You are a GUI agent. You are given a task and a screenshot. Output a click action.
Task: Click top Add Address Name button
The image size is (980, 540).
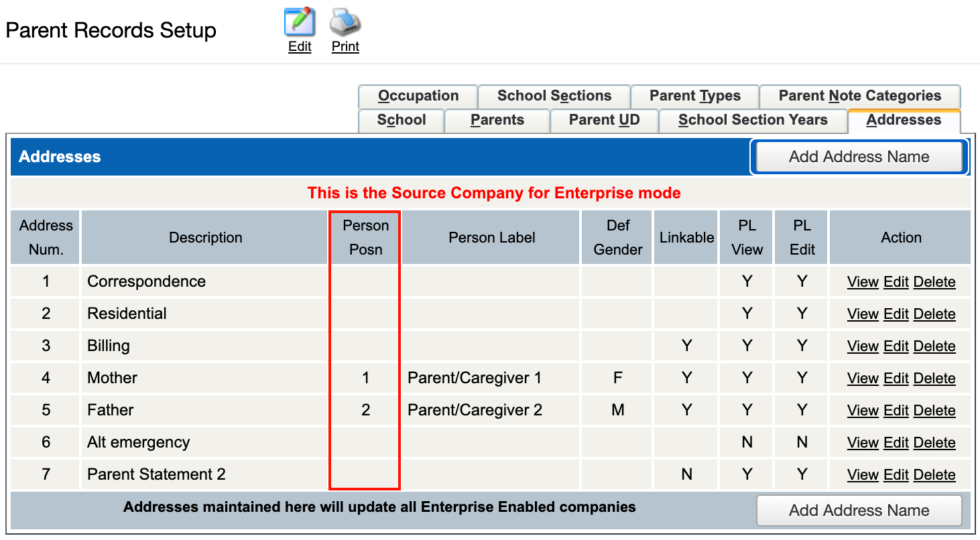(x=859, y=157)
